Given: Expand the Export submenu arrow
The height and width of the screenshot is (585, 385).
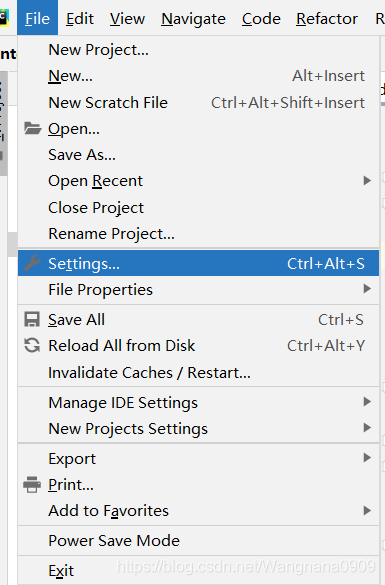Looking at the screenshot, I should (367, 458).
